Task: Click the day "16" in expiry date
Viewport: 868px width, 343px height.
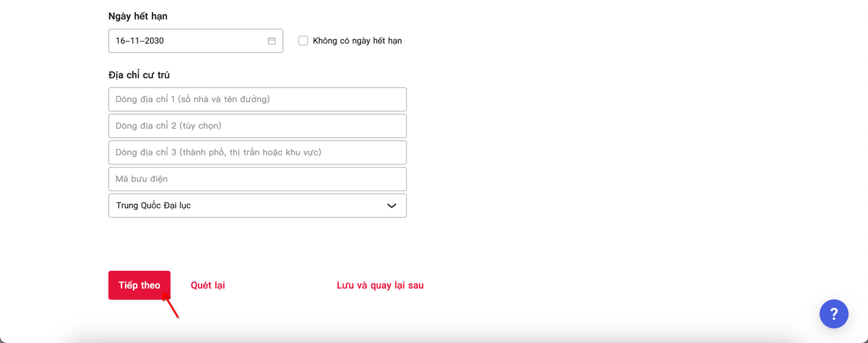Action: [x=120, y=41]
